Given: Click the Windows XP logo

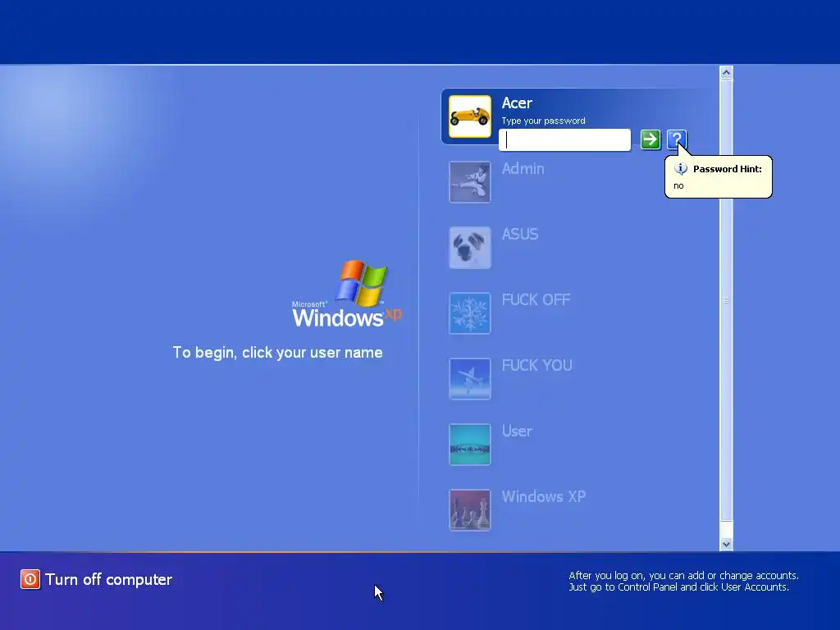Looking at the screenshot, I should point(347,294).
